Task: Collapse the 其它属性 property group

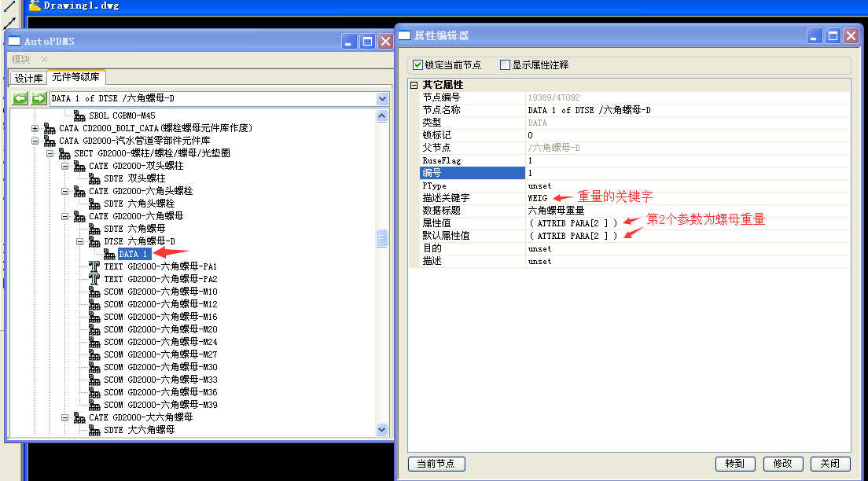Action: tap(414, 85)
